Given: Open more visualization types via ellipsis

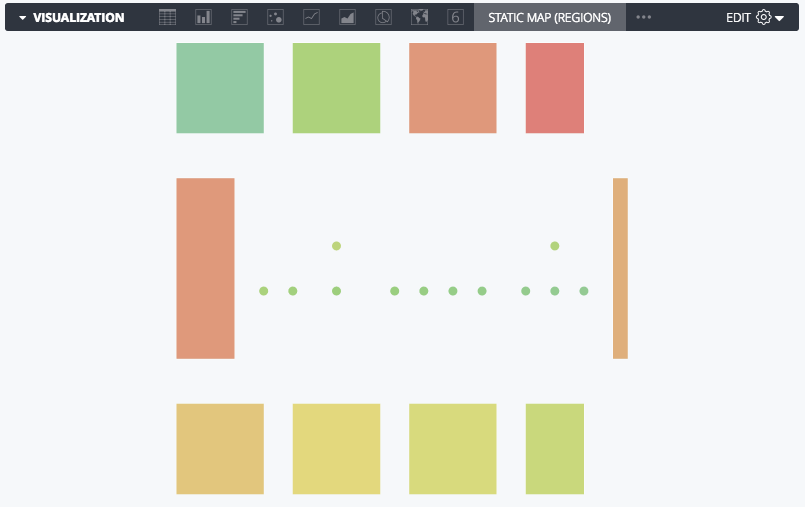Looking at the screenshot, I should [x=643, y=17].
